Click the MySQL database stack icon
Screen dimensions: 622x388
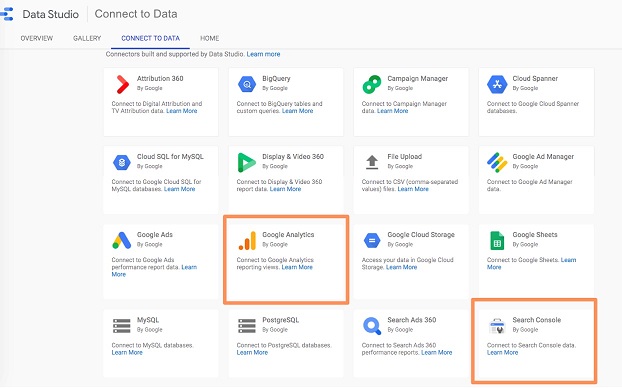(x=122, y=326)
